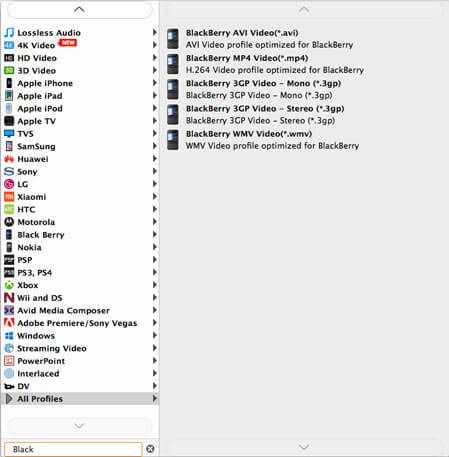Click the Apple iPhone device icon
The width and height of the screenshot is (449, 457).
point(9,83)
